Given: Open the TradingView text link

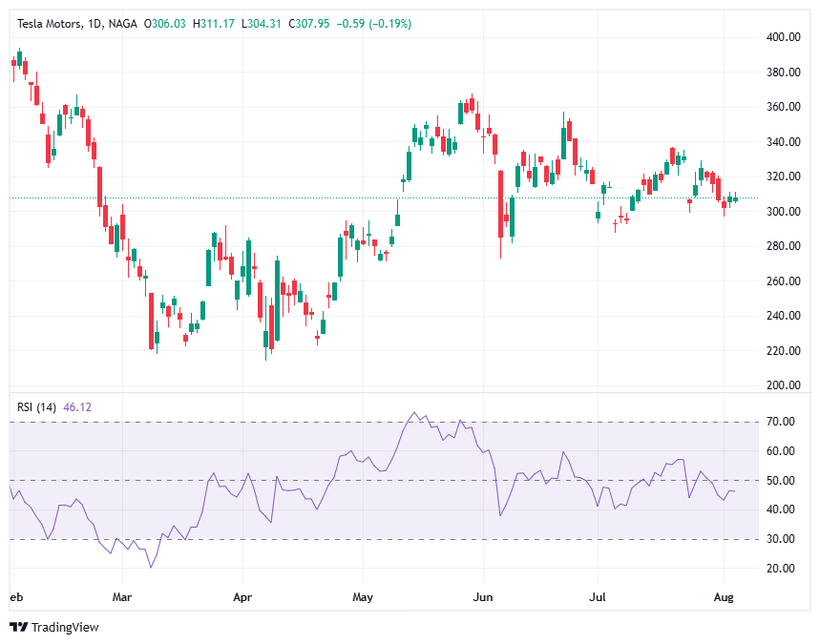Looking at the screenshot, I should tap(65, 627).
